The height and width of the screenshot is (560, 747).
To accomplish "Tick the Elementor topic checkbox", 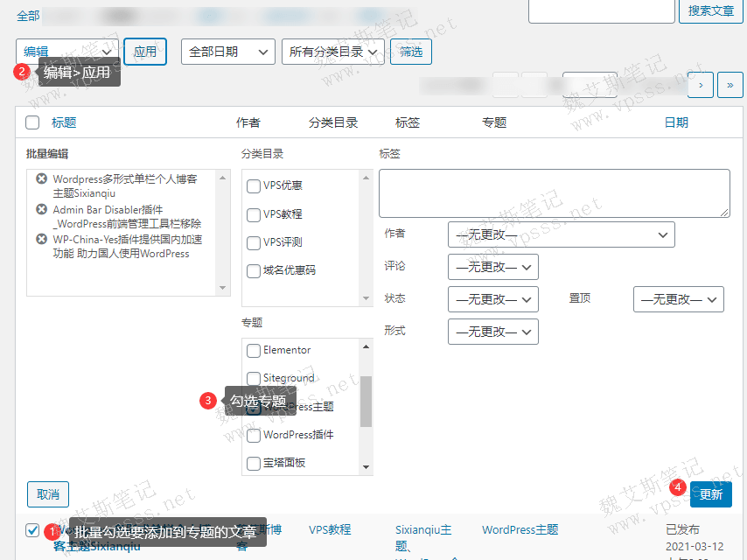I will pyautogui.click(x=254, y=351).
